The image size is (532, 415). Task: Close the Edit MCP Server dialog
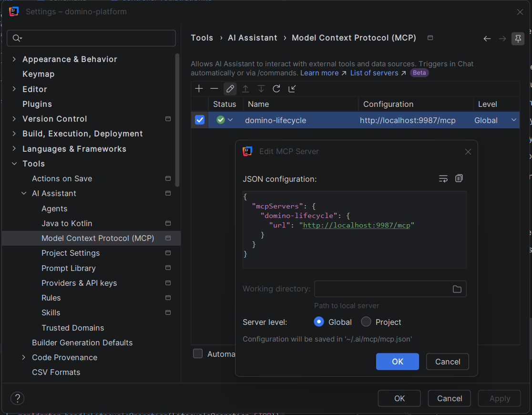(468, 152)
